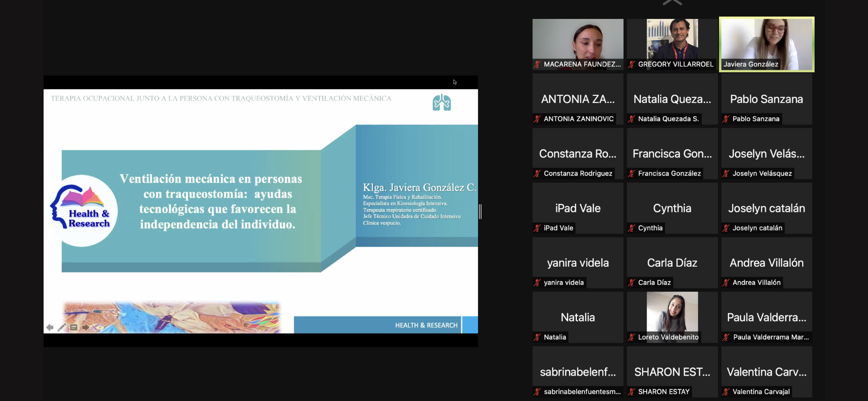The width and height of the screenshot is (868, 401).
Task: Select the Andrea Villalón participant tile
Action: (x=766, y=263)
